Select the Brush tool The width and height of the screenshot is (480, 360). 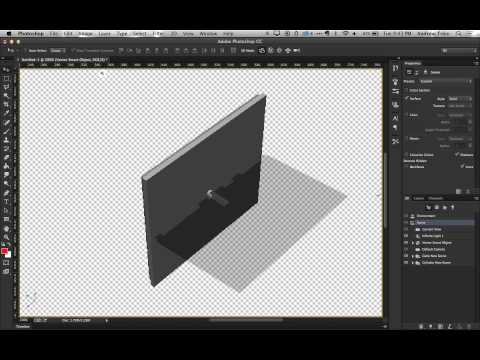(6, 131)
